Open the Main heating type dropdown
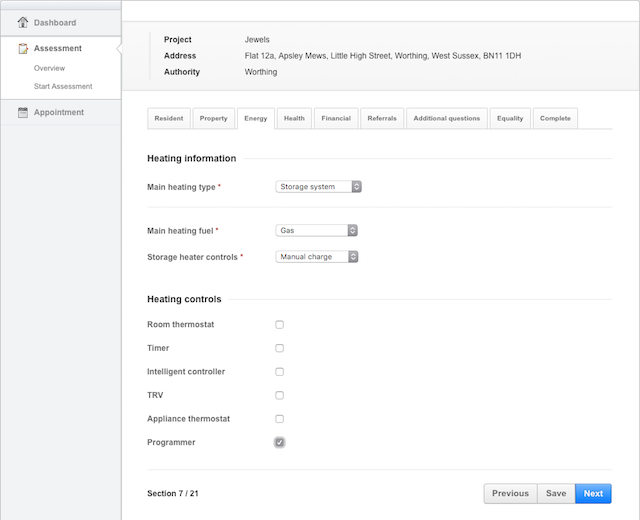Screen dimensions: 640x520 coord(318,186)
